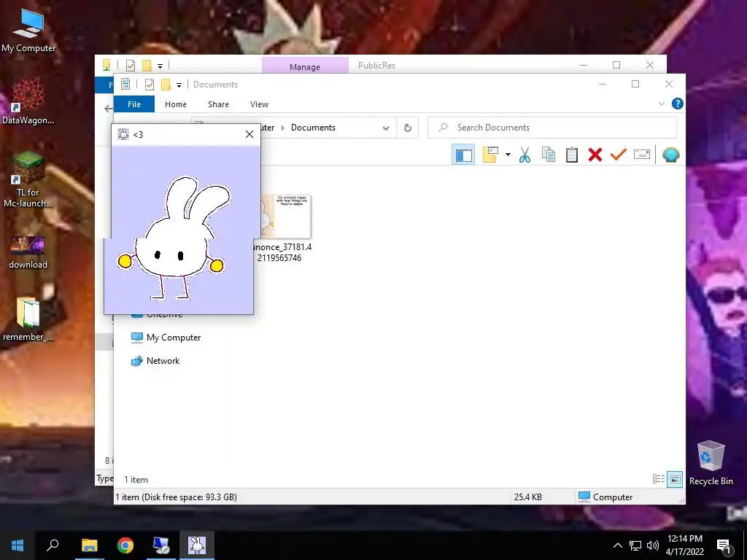Select Network in navigation pane
Viewport: 747px width, 560px height.
click(156, 361)
